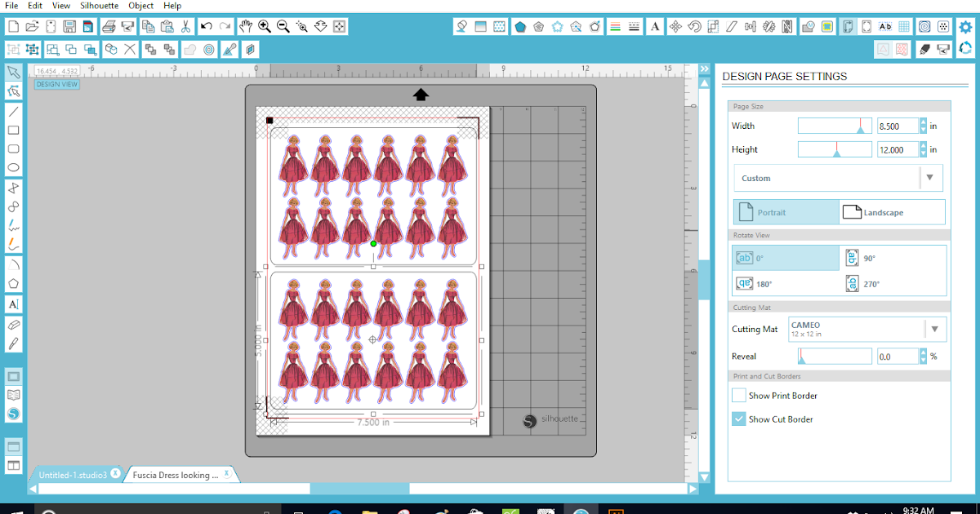Image resolution: width=980 pixels, height=514 pixels.
Task: Adjust Reveal percent stepper arrows
Action: click(924, 357)
